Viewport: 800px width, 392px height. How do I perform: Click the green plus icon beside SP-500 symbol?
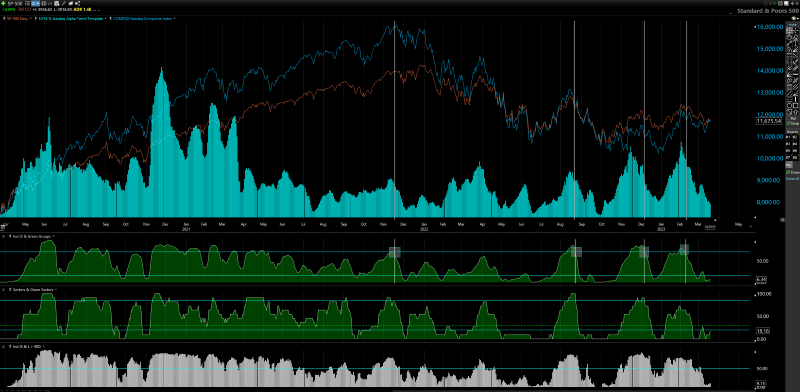tap(3, 4)
